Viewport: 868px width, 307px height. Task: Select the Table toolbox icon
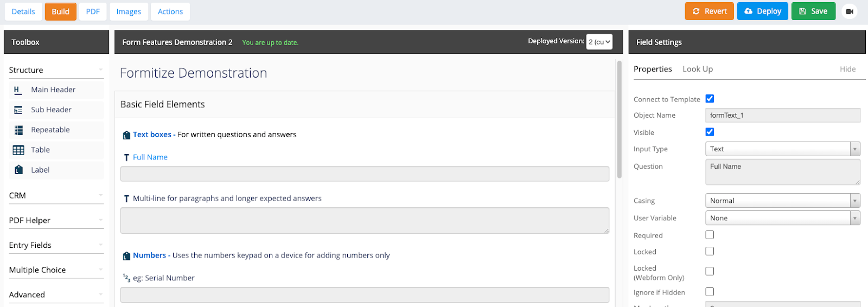tap(18, 150)
